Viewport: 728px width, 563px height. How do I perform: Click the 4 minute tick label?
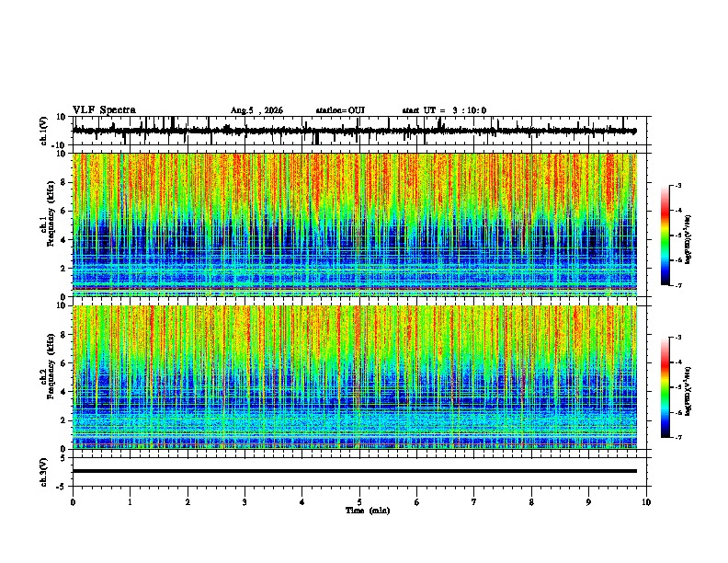[302, 502]
